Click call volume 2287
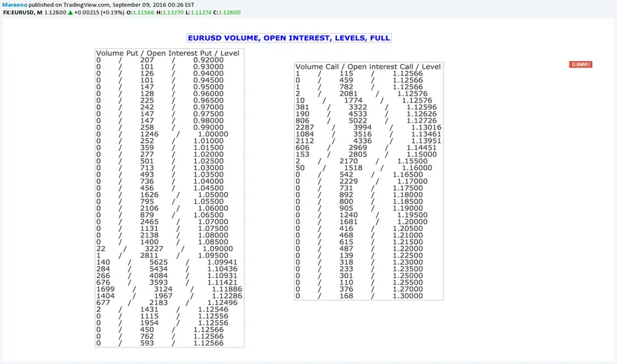Screen dimensions: 617x364 point(305,127)
